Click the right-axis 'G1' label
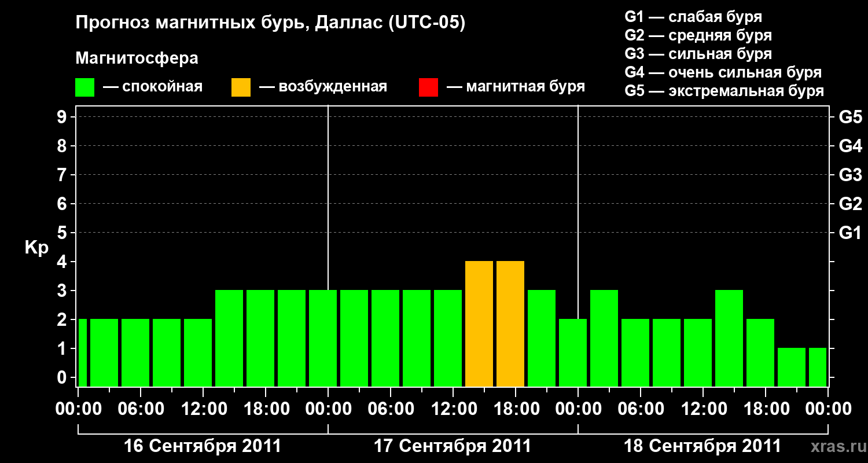 click(x=851, y=233)
